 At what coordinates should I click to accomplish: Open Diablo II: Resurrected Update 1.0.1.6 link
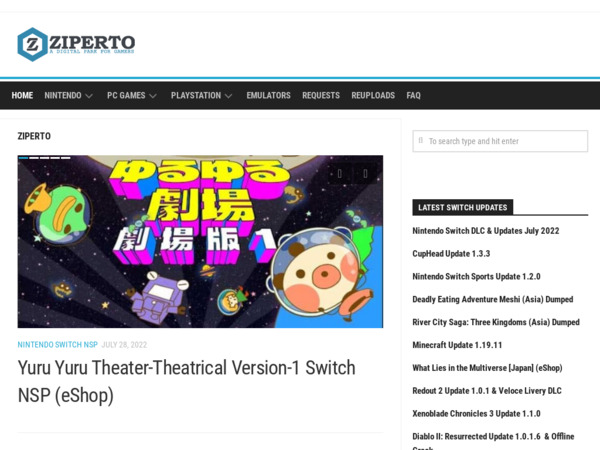(x=493, y=440)
